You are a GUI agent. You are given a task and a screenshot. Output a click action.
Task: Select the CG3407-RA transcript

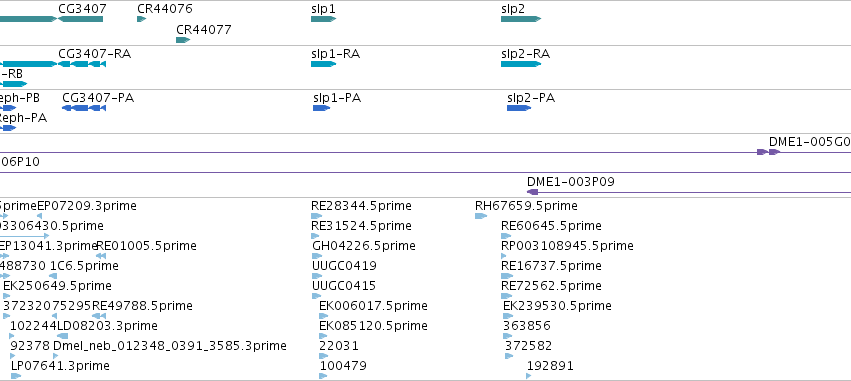coord(81,64)
